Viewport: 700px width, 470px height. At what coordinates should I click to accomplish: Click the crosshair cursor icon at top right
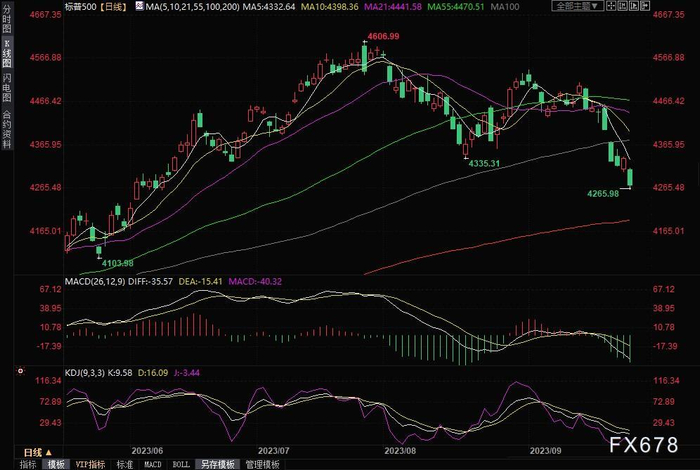pyautogui.click(x=611, y=6)
